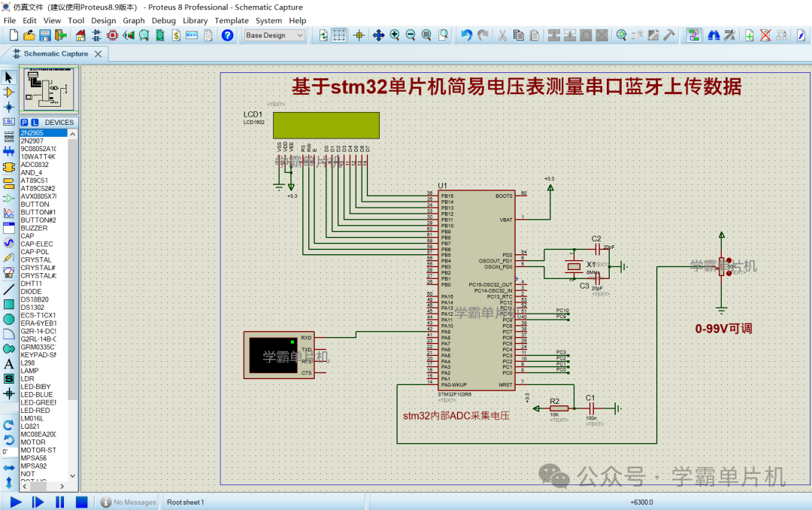Zoom out with the magnifier minus icon
Image resolution: width=812 pixels, height=510 pixels.
click(411, 35)
